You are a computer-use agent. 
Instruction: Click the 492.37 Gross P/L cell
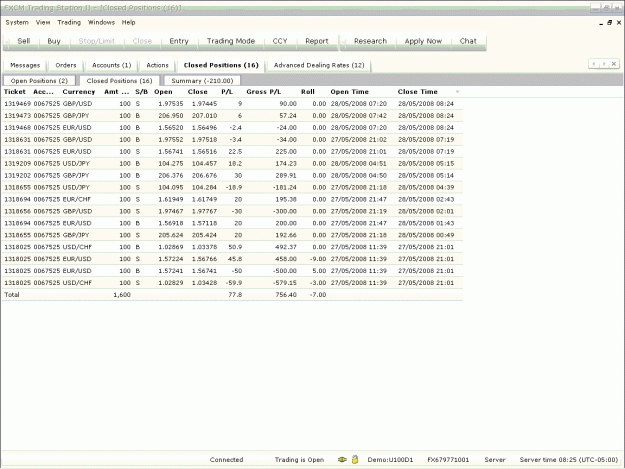(286, 247)
